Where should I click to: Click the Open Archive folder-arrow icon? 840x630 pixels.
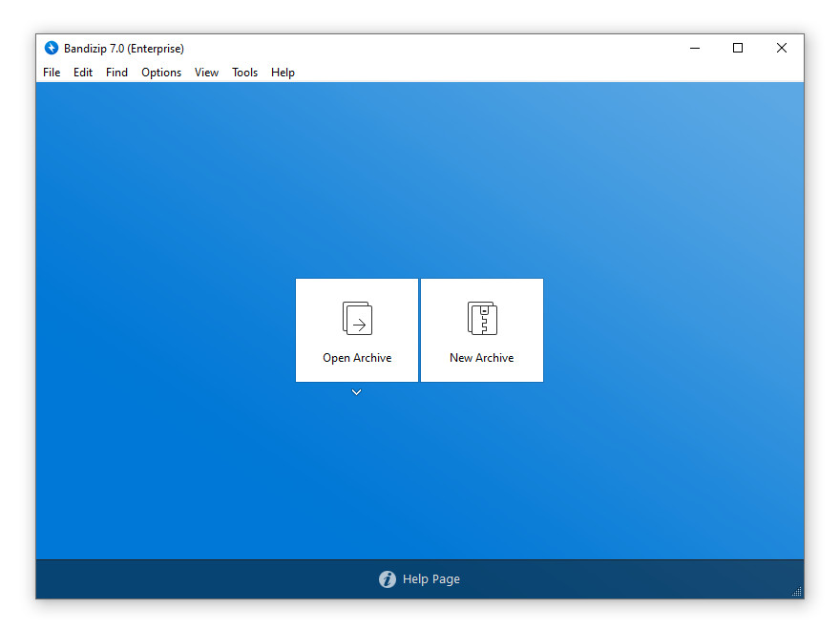point(357,319)
